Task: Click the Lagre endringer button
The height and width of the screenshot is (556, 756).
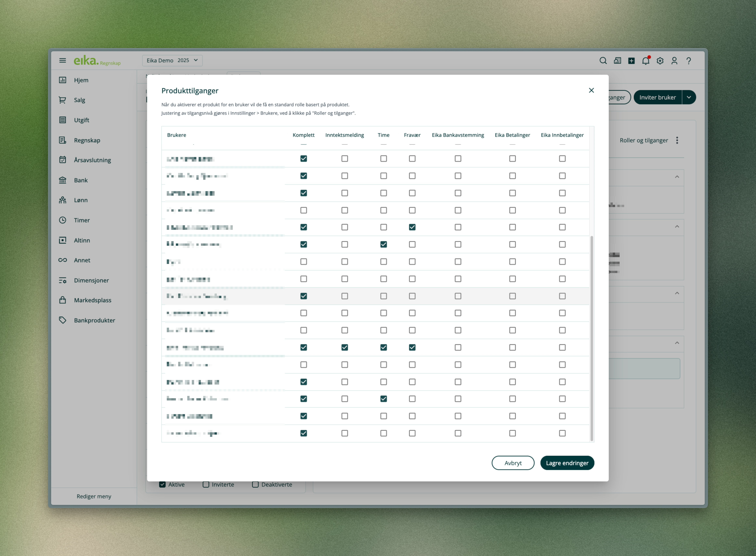Action: pyautogui.click(x=567, y=463)
